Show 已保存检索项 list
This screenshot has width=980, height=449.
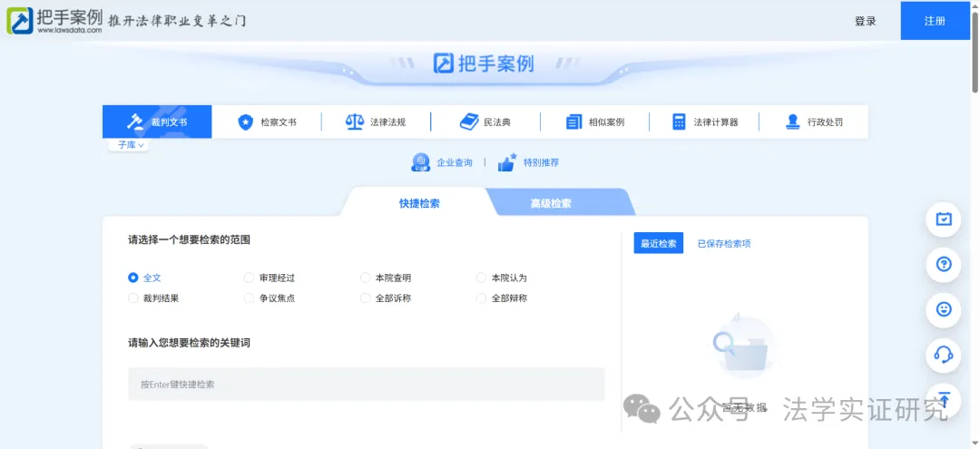[x=724, y=243]
